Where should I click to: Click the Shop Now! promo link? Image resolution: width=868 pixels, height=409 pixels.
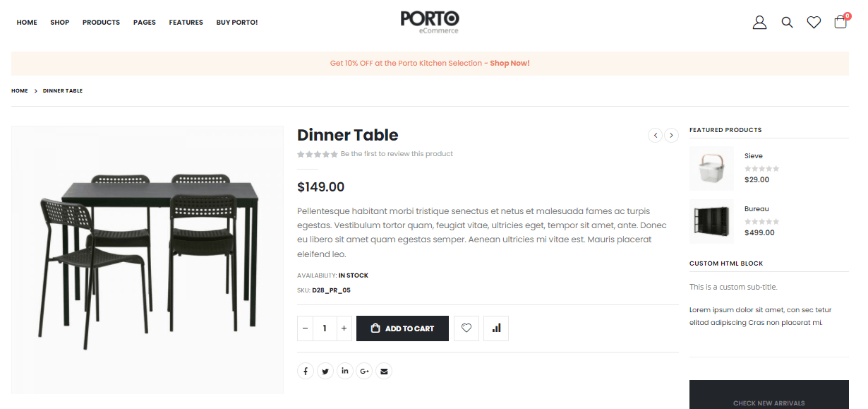(x=510, y=64)
